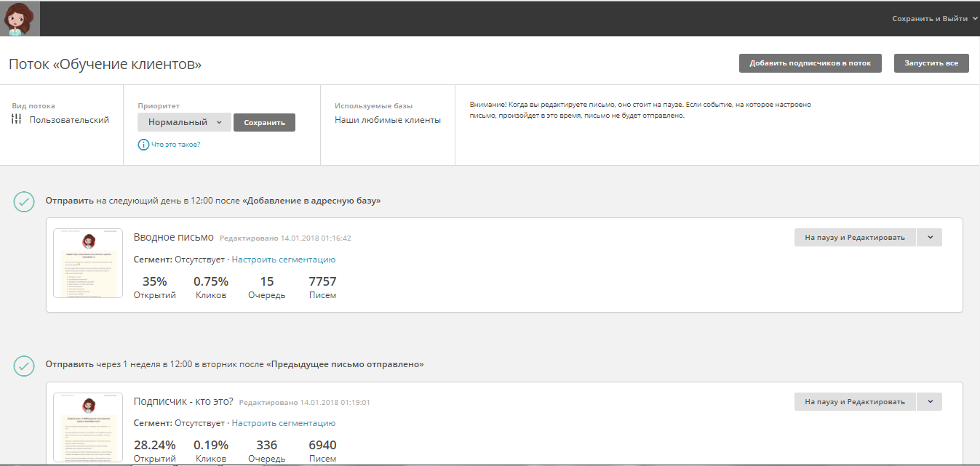
Task: Open the Вводное письмо preview thumbnail
Action: [x=88, y=263]
